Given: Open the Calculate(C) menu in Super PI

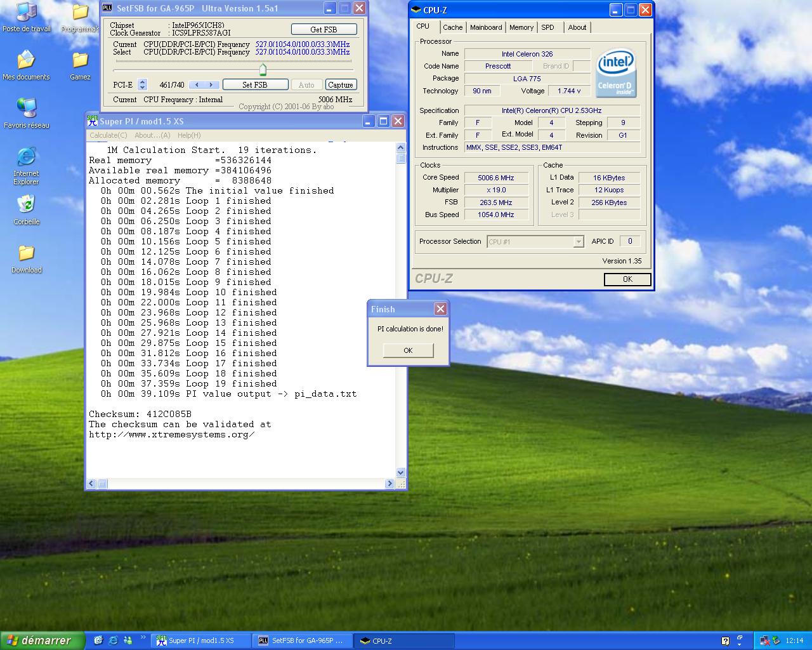Looking at the screenshot, I should coord(108,135).
